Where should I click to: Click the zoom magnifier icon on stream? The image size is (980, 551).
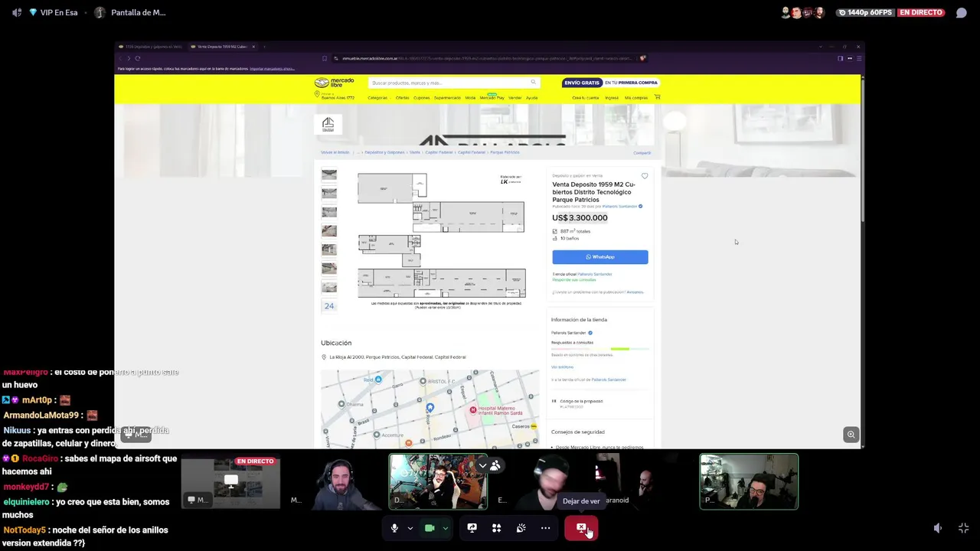pyautogui.click(x=851, y=435)
